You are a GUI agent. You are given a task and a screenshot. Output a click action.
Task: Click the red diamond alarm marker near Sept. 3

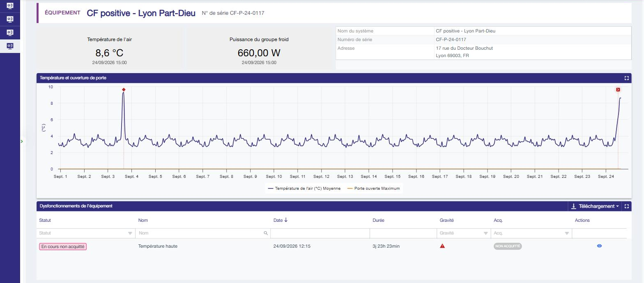click(123, 90)
